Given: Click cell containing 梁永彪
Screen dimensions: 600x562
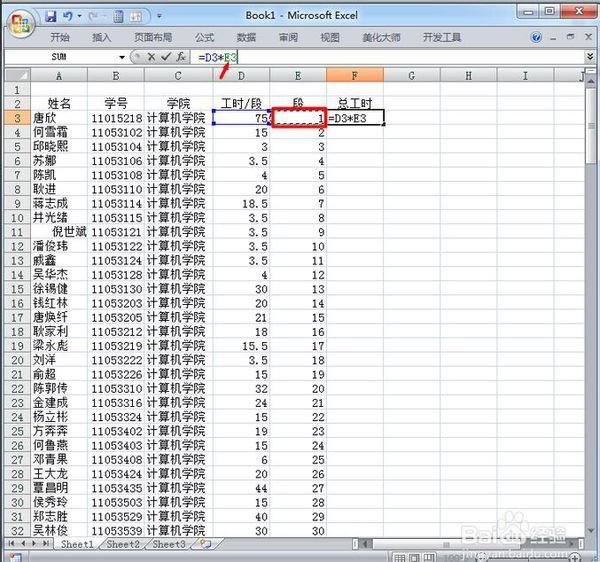Looking at the screenshot, I should (59, 346).
